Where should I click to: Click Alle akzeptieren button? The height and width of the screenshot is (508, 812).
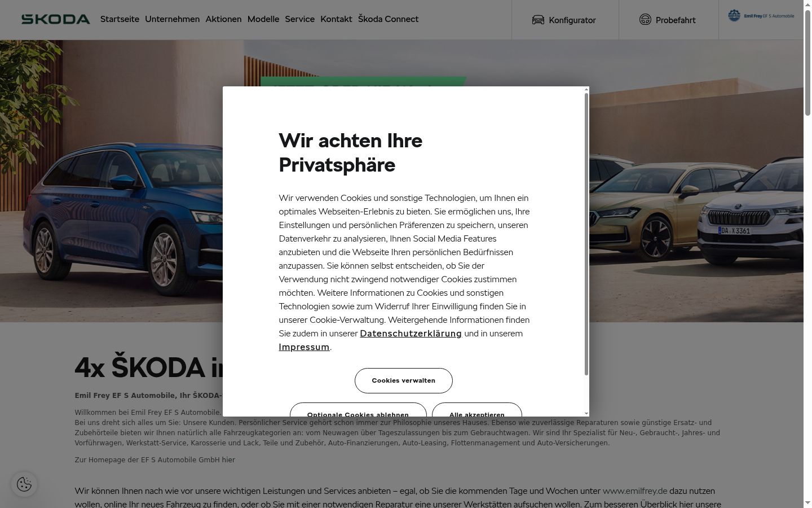[477, 410]
